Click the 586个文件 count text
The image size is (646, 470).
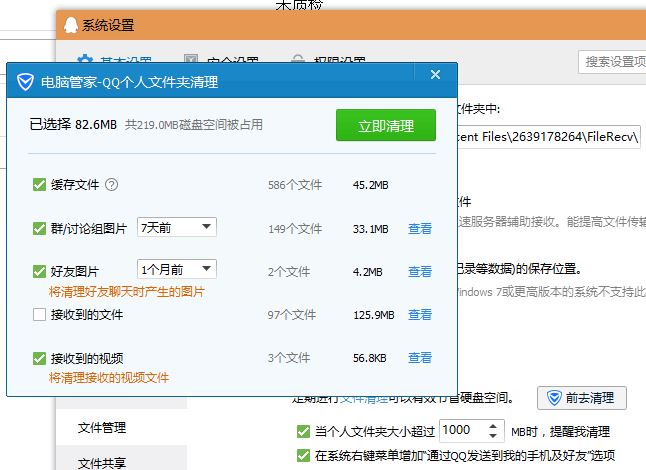pos(295,185)
